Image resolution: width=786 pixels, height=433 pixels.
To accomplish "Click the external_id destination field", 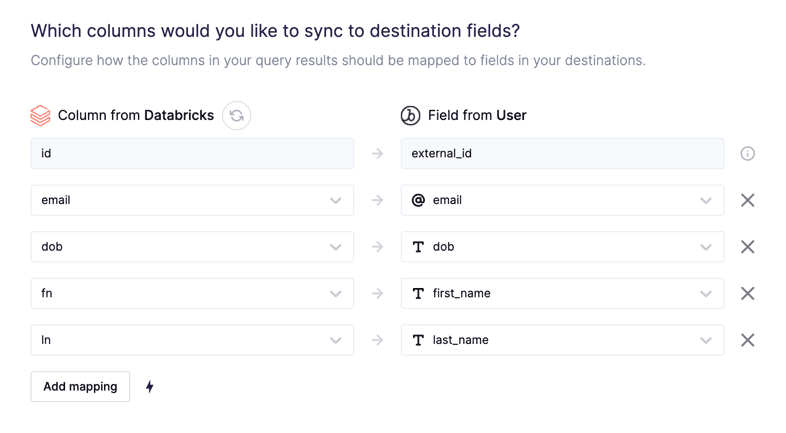I will (x=562, y=154).
